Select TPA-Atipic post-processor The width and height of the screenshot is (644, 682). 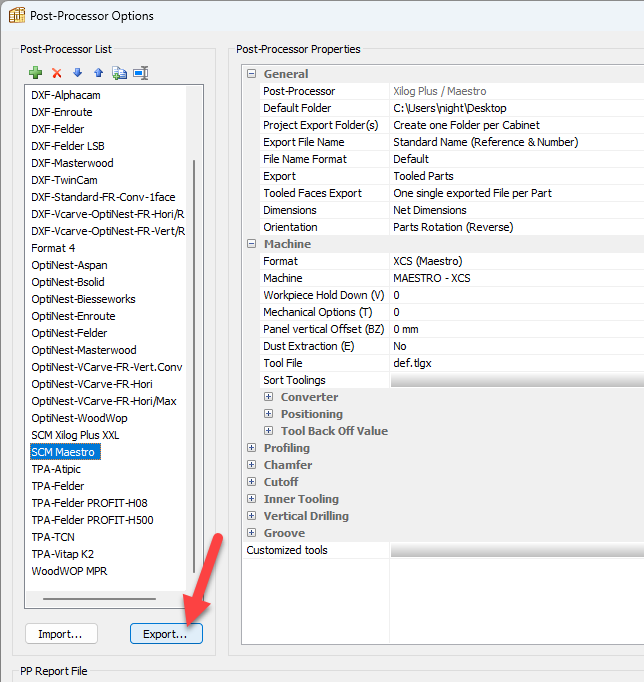click(x=56, y=469)
